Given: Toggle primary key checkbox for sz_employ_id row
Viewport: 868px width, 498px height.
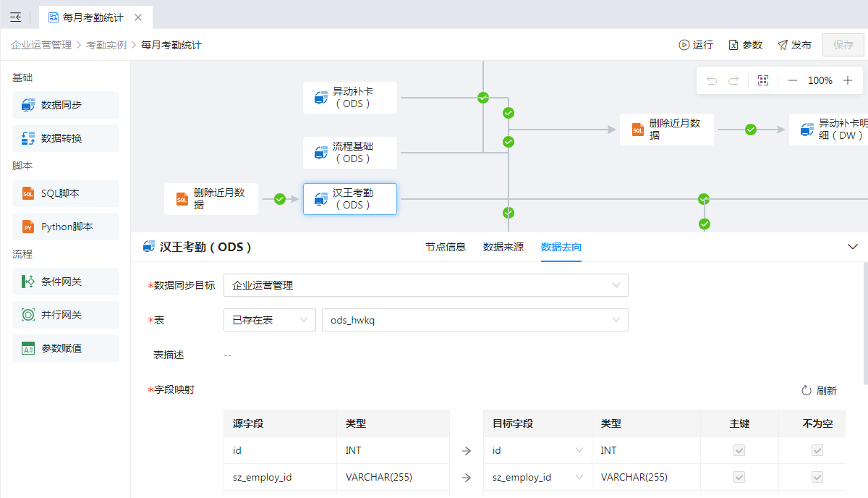Looking at the screenshot, I should [739, 477].
